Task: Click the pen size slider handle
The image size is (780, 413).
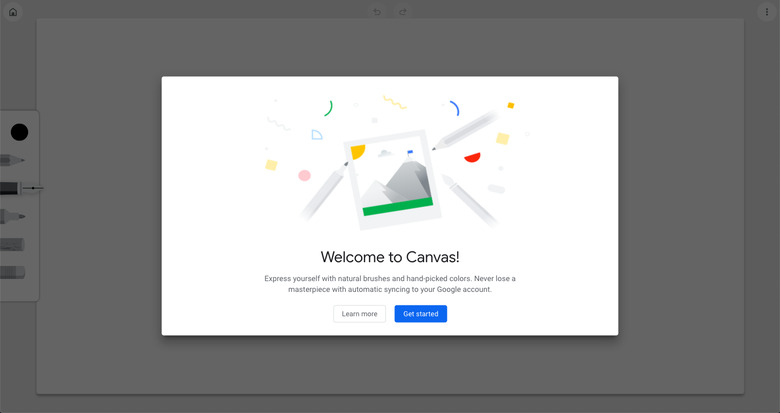Action: pos(33,188)
